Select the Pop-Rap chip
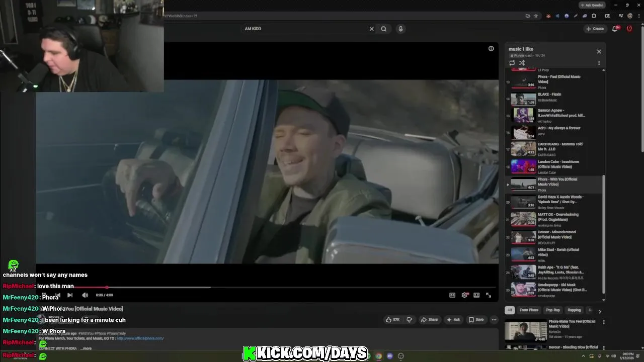This screenshot has height=362, width=644. coord(553,310)
